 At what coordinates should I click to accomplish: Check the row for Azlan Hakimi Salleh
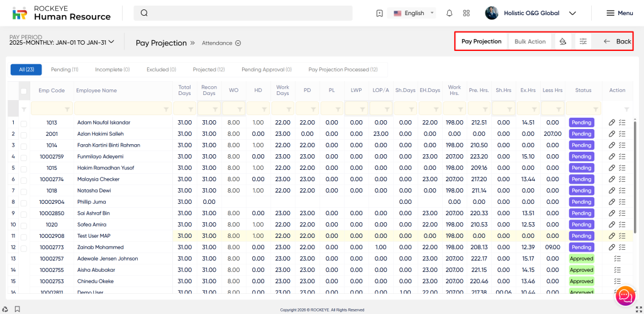pyautogui.click(x=24, y=134)
